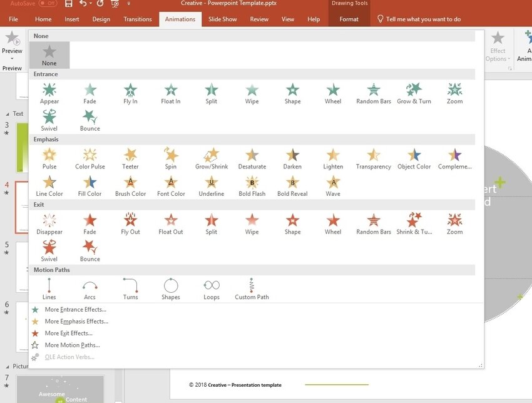
Task: Select the Teeter emphasis effect
Action: point(130,158)
